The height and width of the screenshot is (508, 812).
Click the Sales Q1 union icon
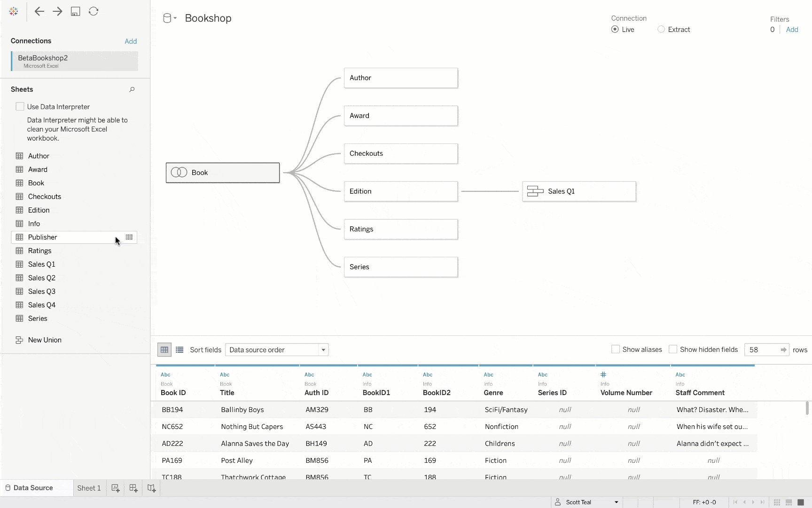[535, 191]
